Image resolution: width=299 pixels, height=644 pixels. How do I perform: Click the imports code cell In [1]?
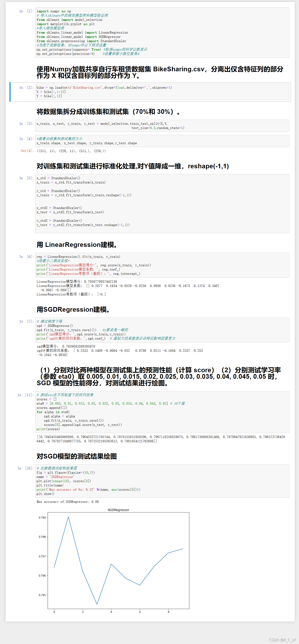(x=162, y=32)
